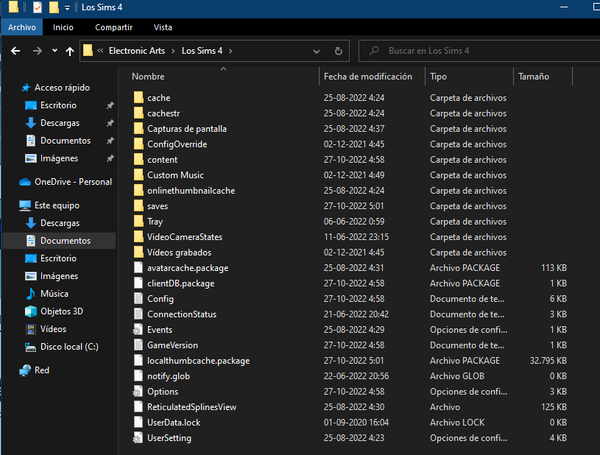Select onlinethumbnailcache folder icon

pyautogui.click(x=139, y=191)
